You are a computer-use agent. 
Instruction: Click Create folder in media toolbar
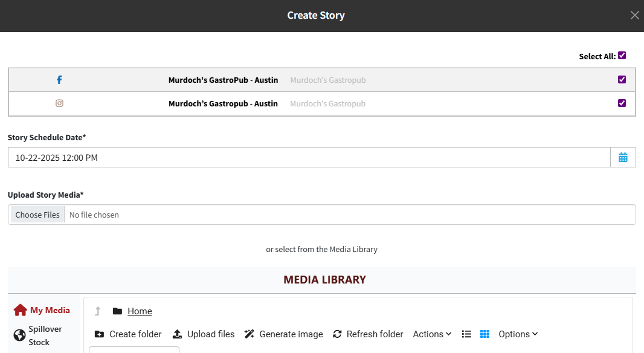coord(129,334)
